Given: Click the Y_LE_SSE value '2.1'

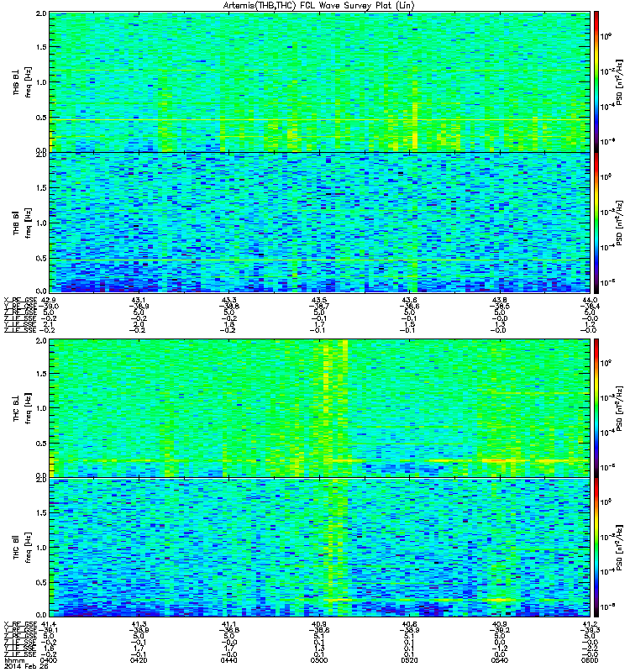Looking at the screenshot, I should pos(49,324).
